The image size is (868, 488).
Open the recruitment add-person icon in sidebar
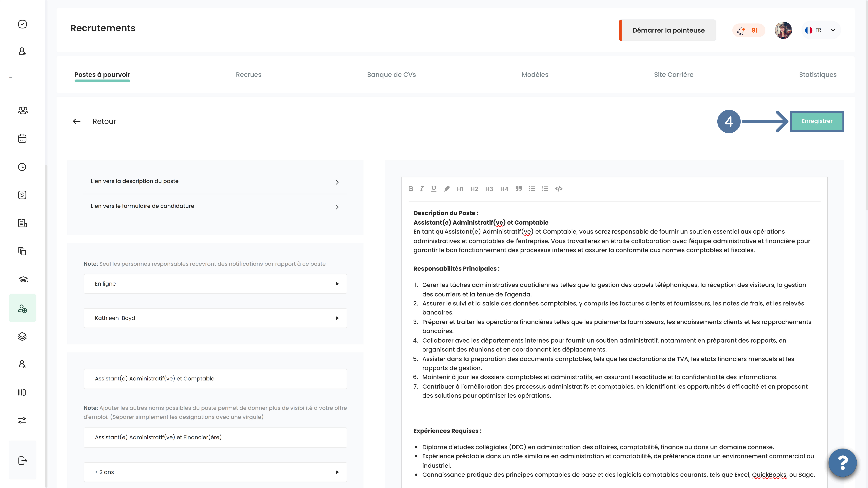23,308
